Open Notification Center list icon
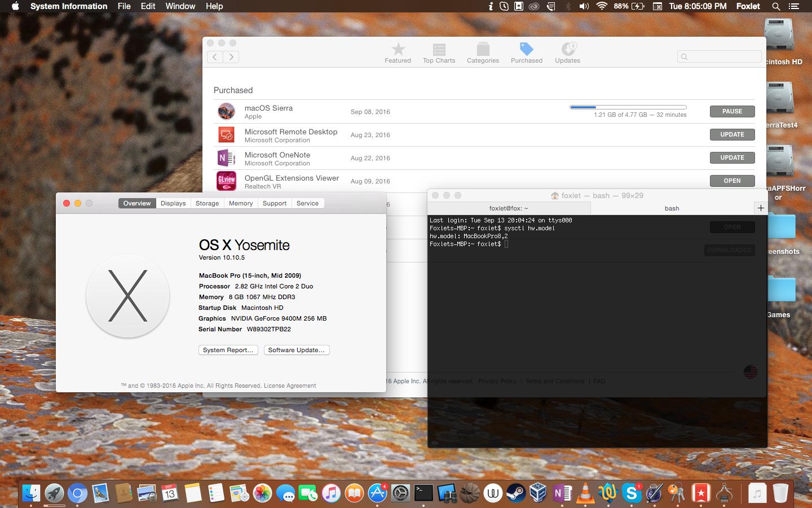This screenshot has height=508, width=812. point(795,6)
